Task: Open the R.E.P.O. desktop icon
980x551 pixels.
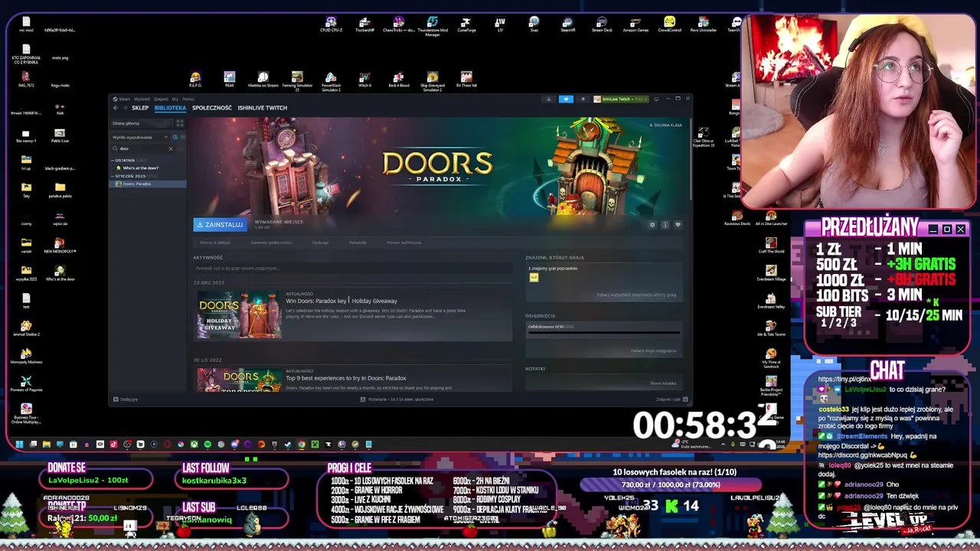Action: coord(195,80)
